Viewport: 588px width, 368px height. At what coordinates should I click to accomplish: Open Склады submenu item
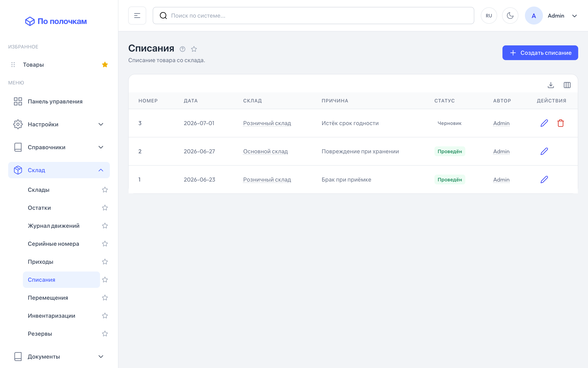click(x=39, y=190)
